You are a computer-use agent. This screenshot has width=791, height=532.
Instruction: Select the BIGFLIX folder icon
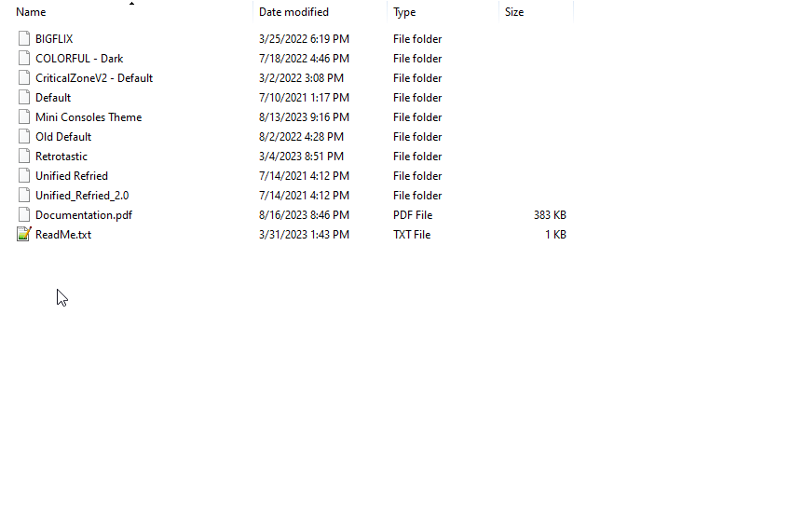coord(23,39)
